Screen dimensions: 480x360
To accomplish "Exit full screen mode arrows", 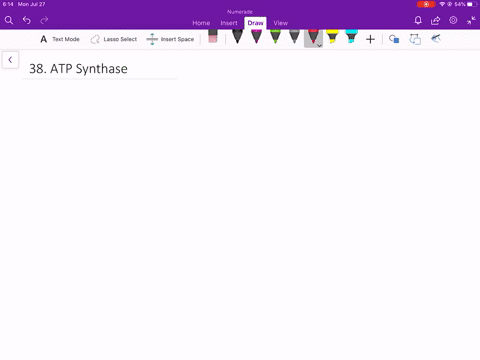I will pyautogui.click(x=471, y=20).
